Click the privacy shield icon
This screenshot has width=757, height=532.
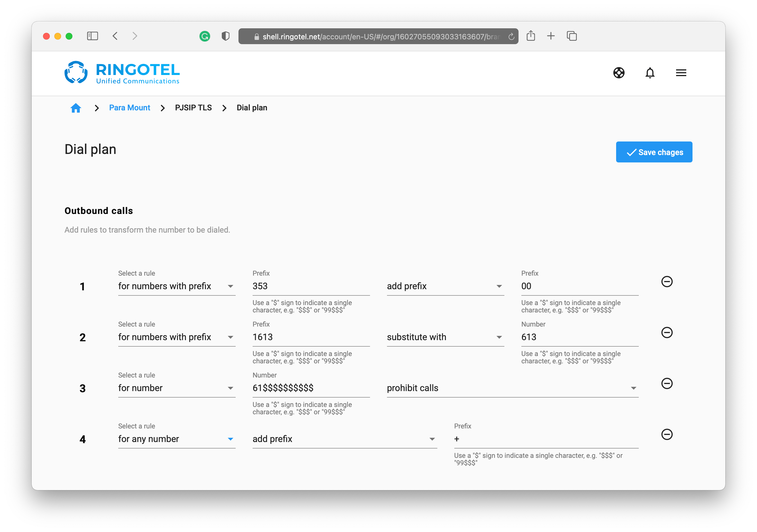(225, 36)
